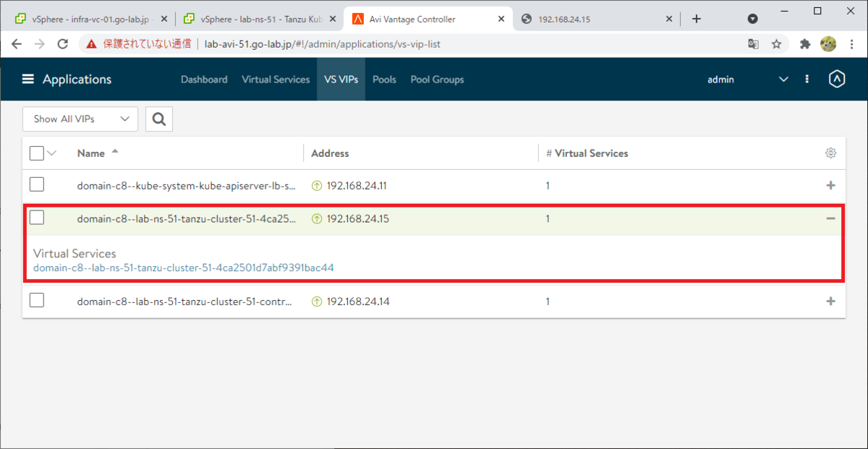This screenshot has height=449, width=868.
Task: Open the Chrome three-dot menu
Action: tap(851, 44)
